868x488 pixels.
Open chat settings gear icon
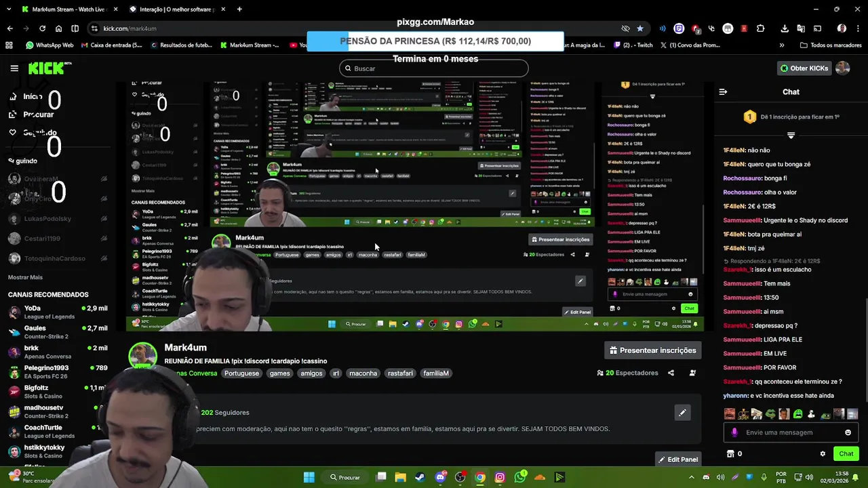(823, 454)
